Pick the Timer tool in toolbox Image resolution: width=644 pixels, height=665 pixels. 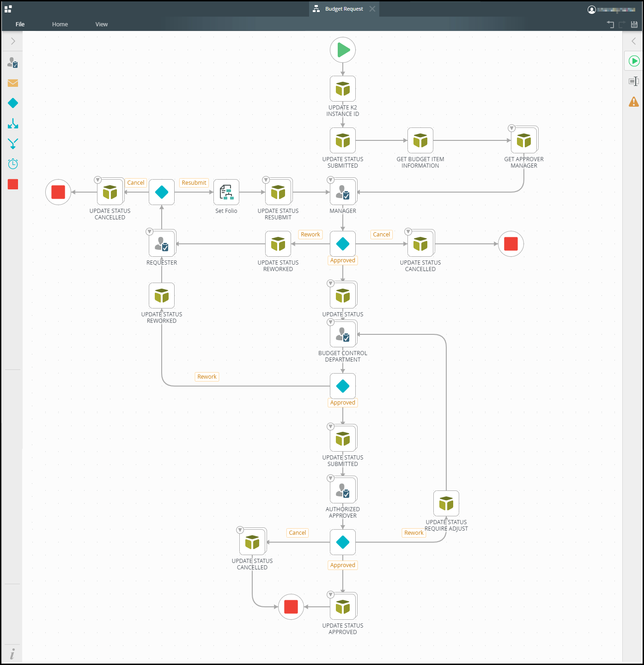click(13, 164)
